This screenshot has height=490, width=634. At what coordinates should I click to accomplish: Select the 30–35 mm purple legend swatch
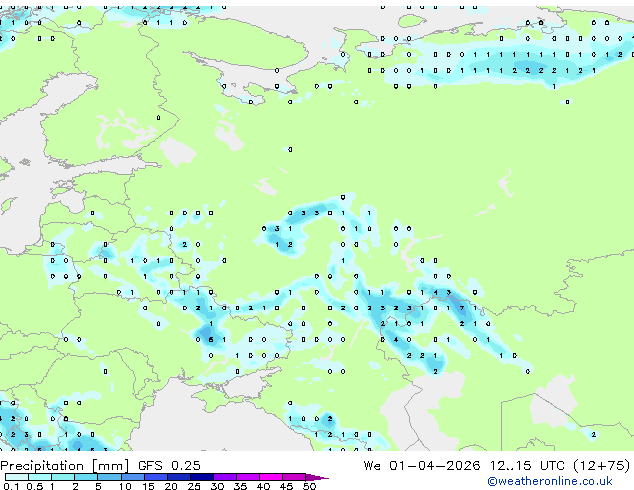click(x=224, y=477)
